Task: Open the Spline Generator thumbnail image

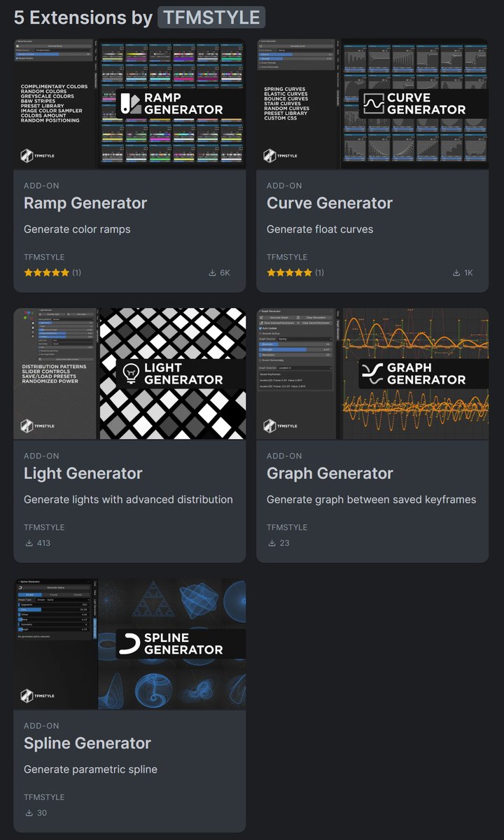Action: 129,644
